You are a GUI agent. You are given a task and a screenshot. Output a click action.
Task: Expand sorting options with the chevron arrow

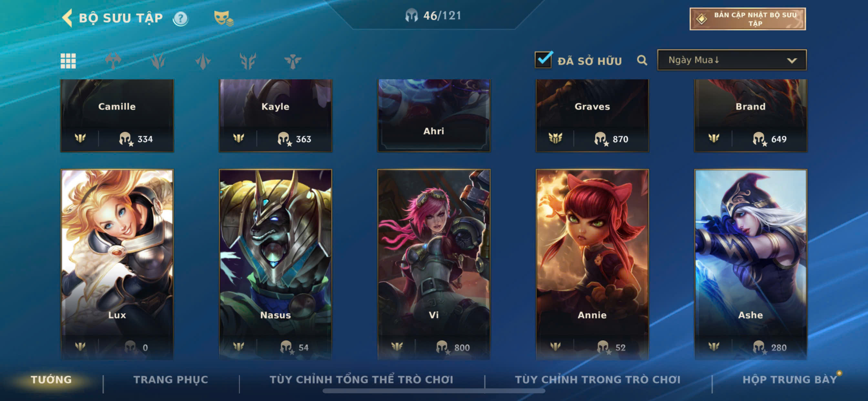(792, 61)
